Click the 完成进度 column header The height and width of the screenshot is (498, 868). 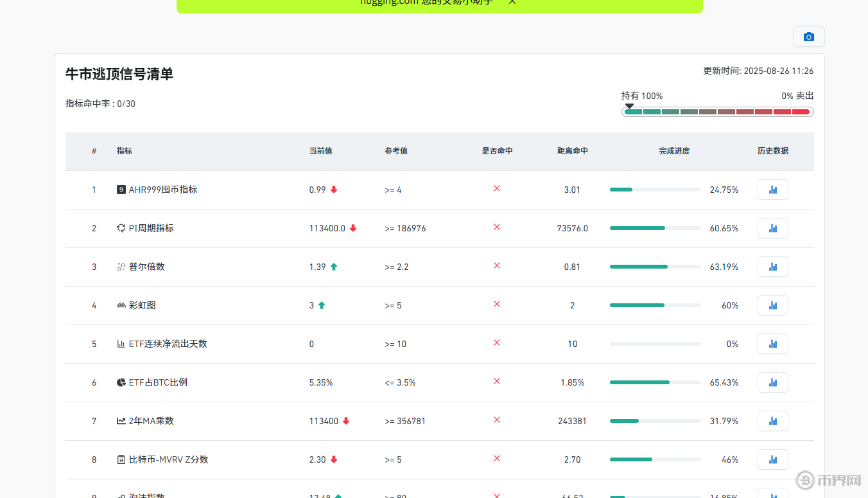pos(674,151)
